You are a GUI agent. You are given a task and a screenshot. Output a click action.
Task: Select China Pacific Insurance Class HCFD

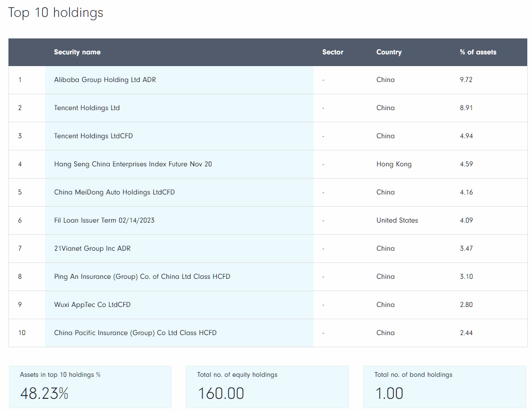136,333
